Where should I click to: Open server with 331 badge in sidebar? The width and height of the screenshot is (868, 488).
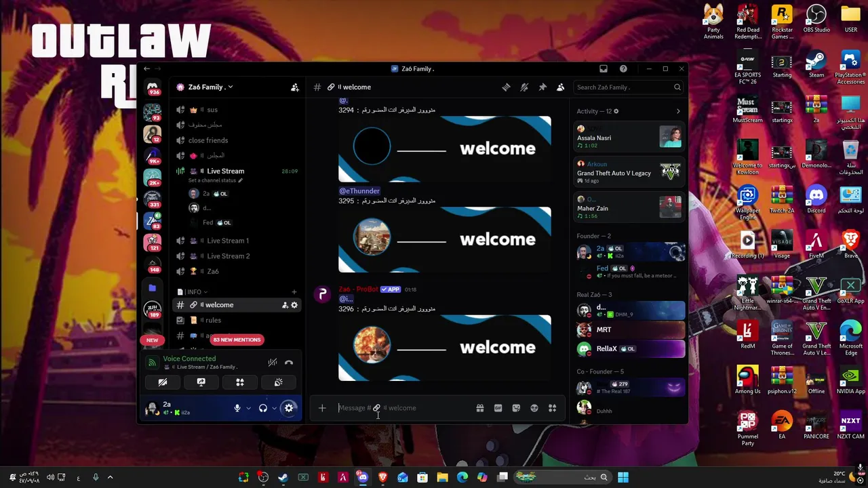153,198
